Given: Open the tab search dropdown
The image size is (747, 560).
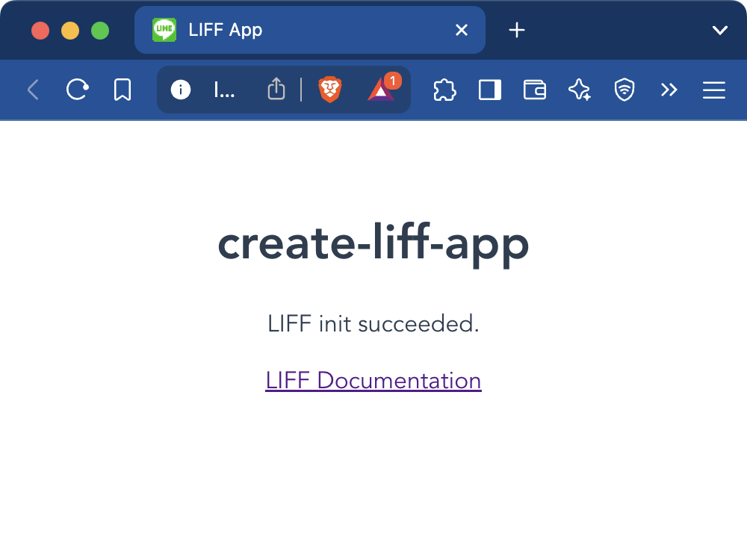Looking at the screenshot, I should click(x=719, y=30).
